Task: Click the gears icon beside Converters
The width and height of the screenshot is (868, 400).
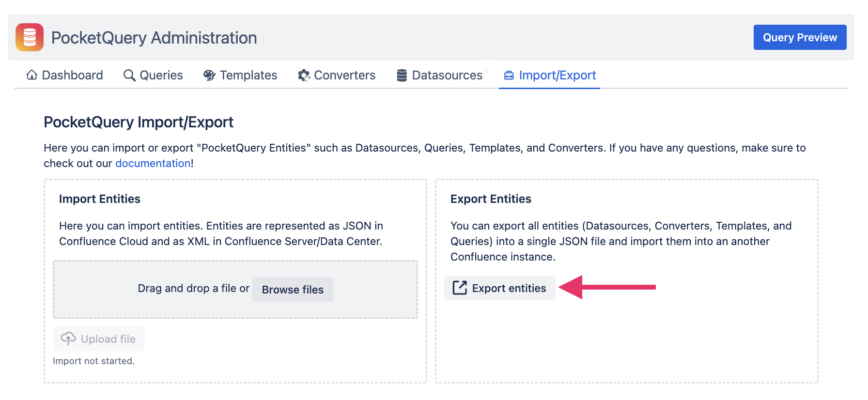Action: (304, 76)
